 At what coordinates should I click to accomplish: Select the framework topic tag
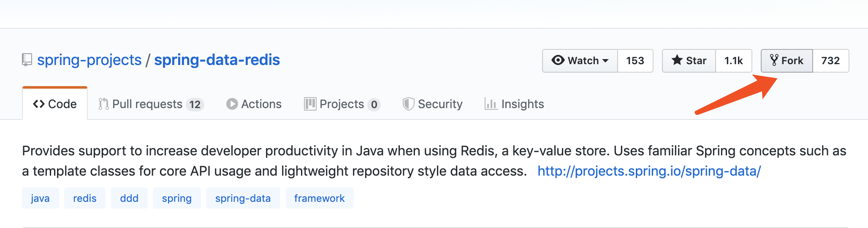tap(320, 198)
